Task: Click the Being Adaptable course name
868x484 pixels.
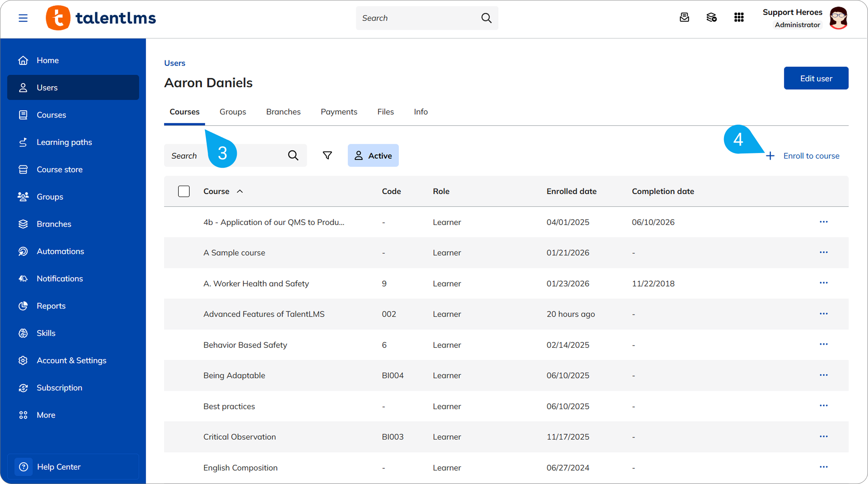Action: pyautogui.click(x=234, y=375)
